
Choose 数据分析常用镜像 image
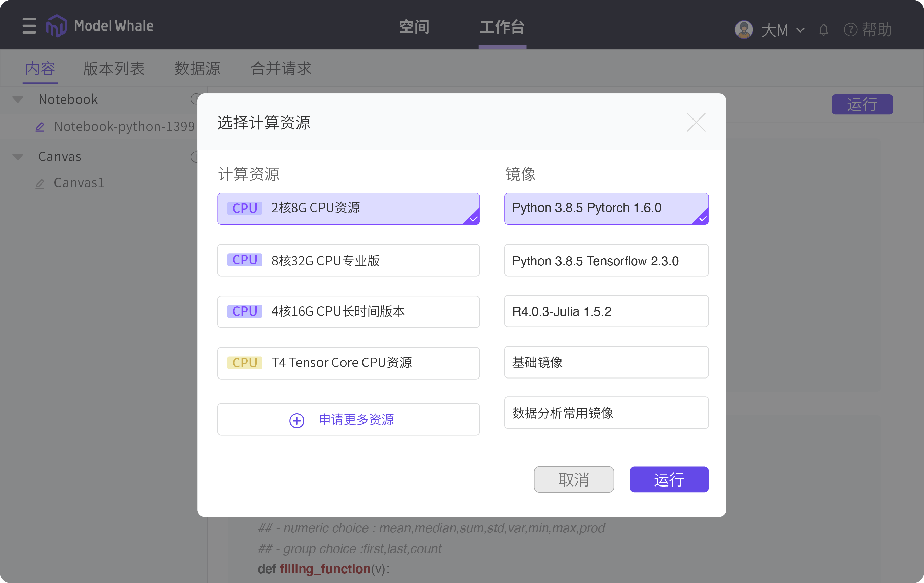(606, 413)
